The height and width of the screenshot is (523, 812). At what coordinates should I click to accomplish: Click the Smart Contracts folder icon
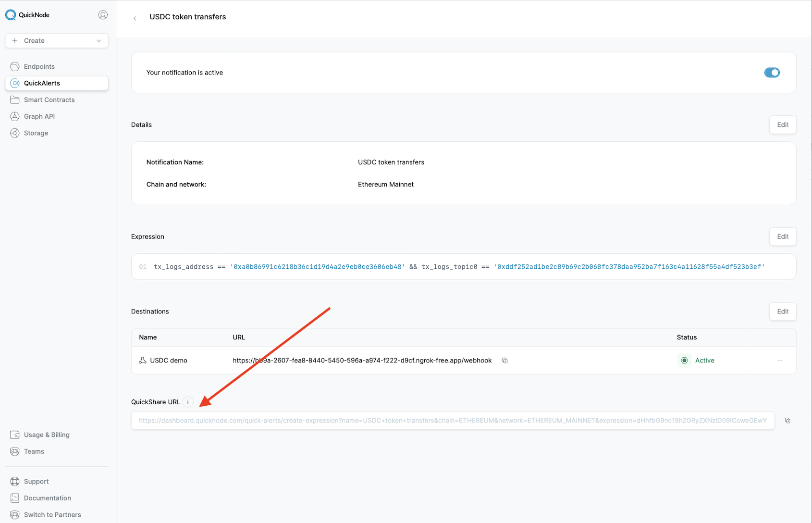[x=15, y=100]
